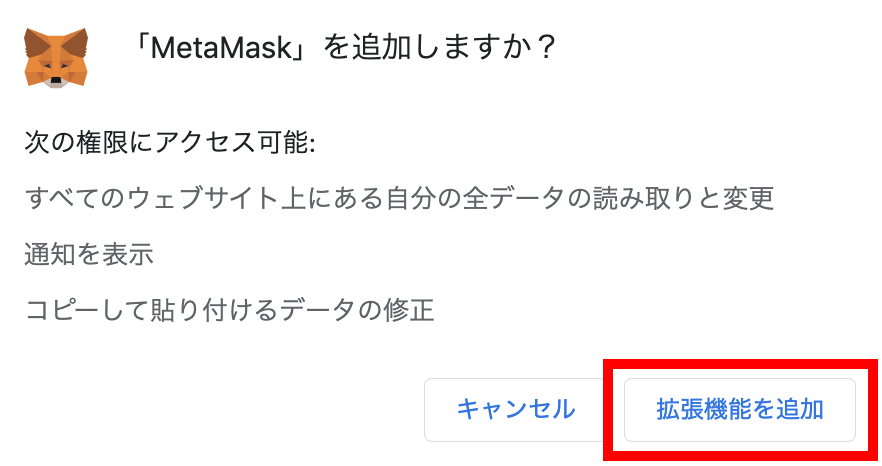Click the コピーして貼り付けるデータの修正 permission line
Screen dimensions: 882x466
(229, 310)
